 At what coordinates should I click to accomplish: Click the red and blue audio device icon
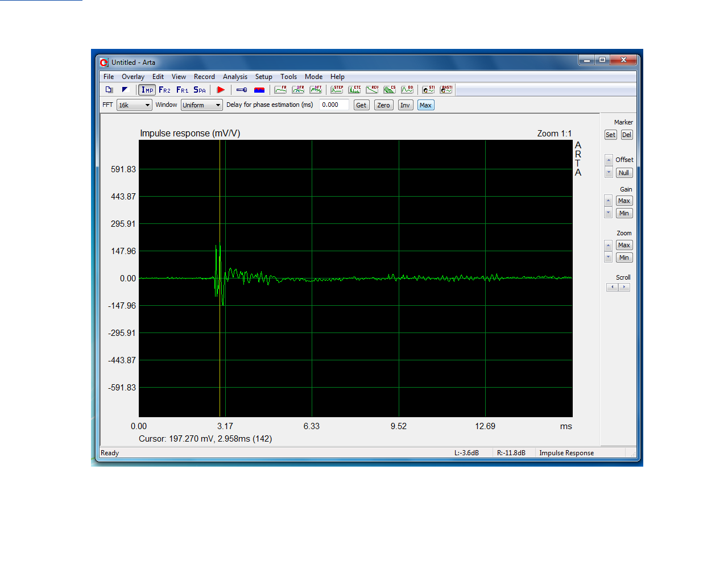pyautogui.click(x=259, y=90)
